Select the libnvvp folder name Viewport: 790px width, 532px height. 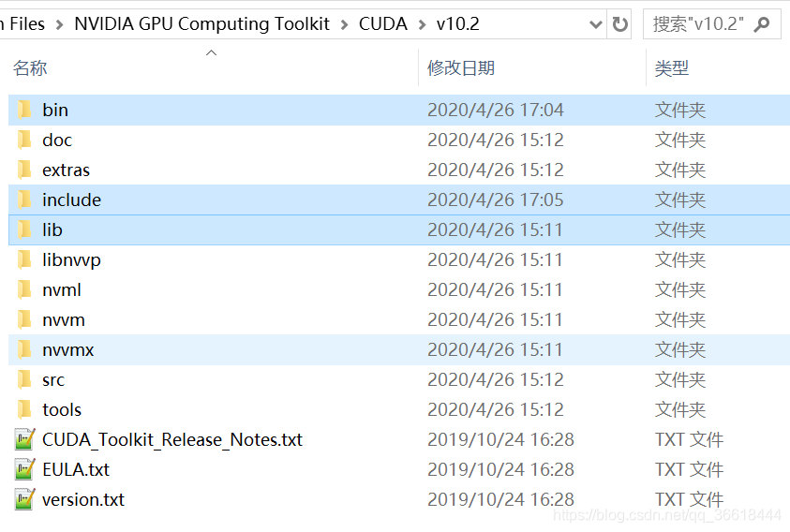(x=71, y=260)
